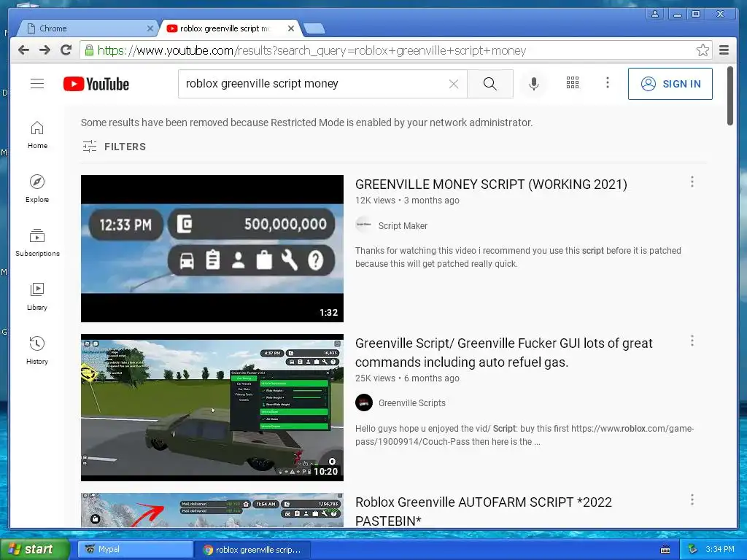Click the '25K views • 6 months ago' text

[407, 378]
